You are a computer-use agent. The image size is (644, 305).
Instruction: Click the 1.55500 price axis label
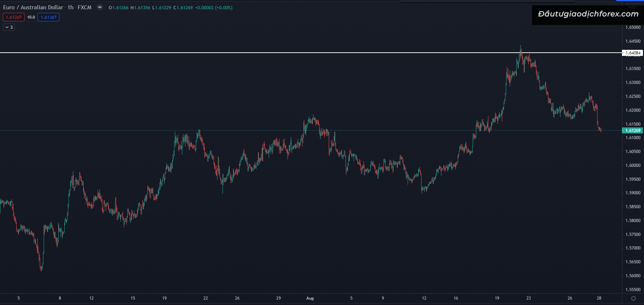(633, 290)
